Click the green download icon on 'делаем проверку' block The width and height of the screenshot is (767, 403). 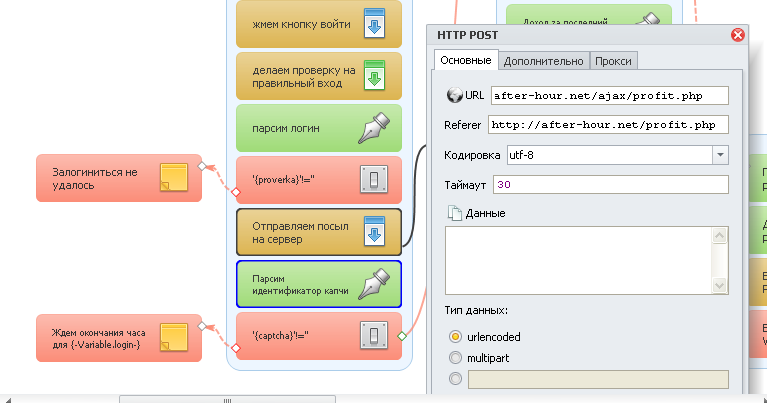tap(374, 75)
